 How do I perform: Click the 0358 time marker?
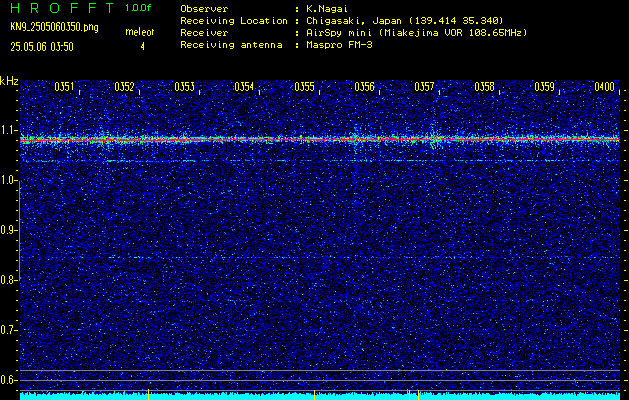[485, 87]
